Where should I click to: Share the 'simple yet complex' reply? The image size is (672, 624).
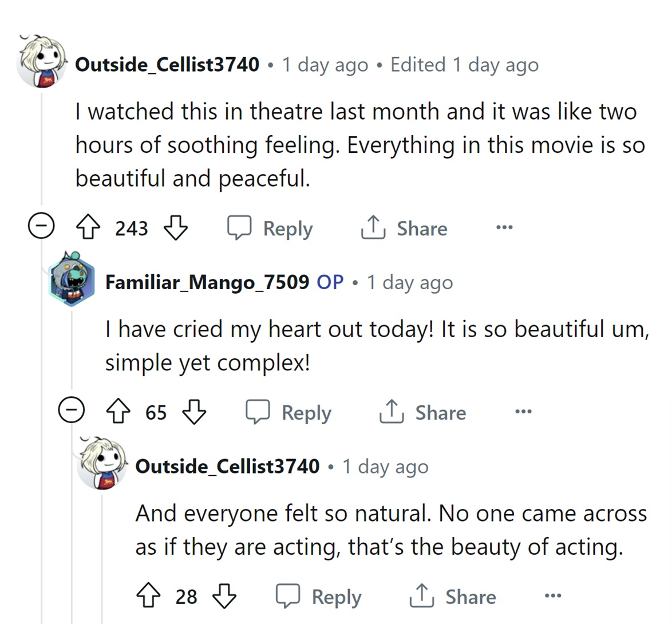point(423,412)
